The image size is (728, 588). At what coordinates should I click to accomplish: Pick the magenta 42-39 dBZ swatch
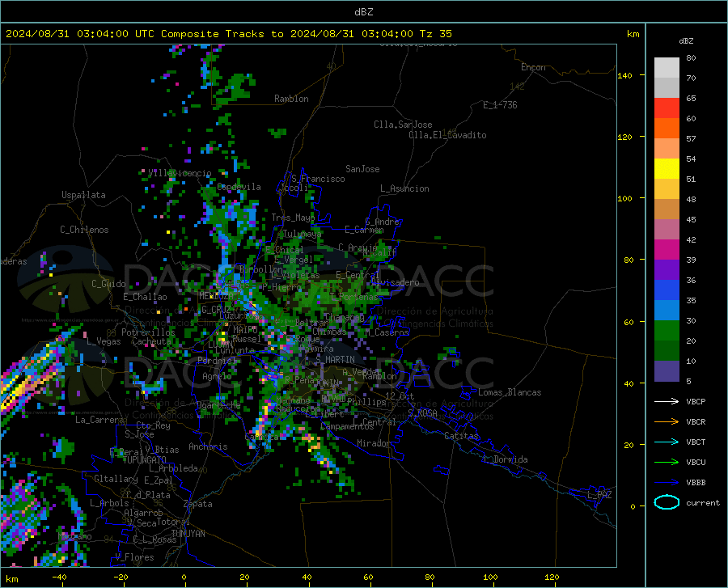point(667,250)
